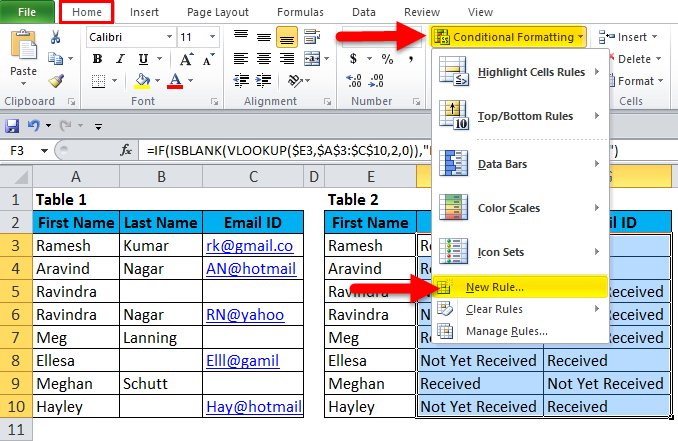Open Font dialog launcher

[x=214, y=102]
